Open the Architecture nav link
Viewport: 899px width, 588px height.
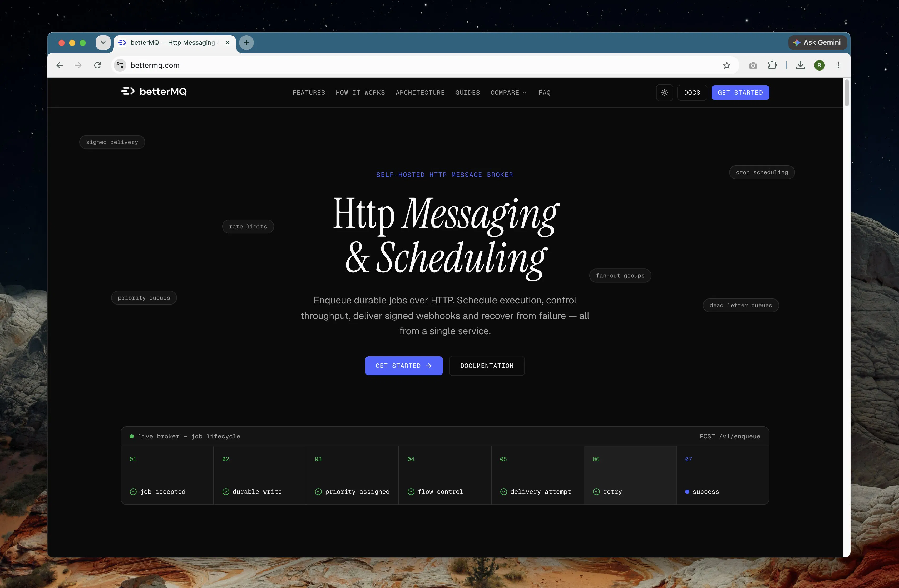click(x=420, y=93)
